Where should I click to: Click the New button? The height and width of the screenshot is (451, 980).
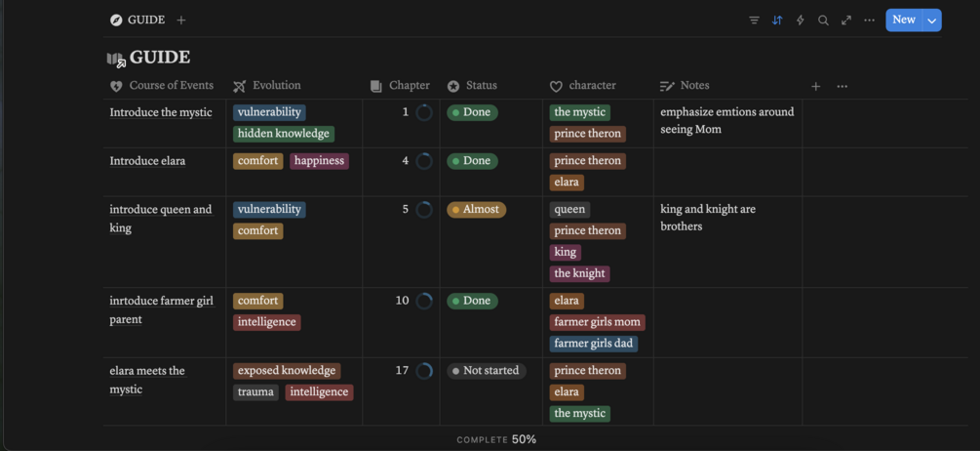(903, 20)
